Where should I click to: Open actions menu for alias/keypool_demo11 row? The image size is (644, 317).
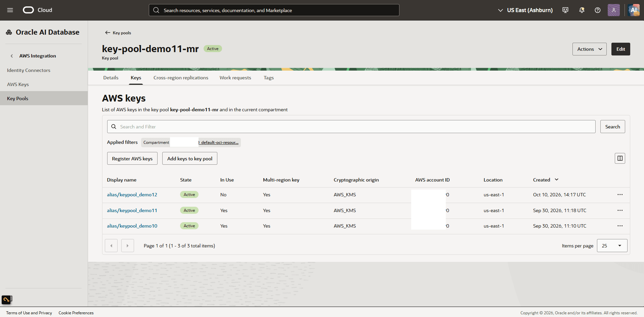[x=620, y=210]
